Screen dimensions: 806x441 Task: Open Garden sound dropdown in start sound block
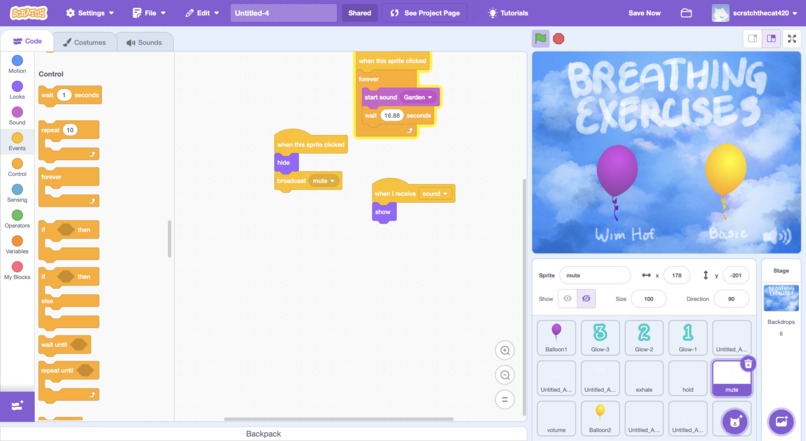[x=417, y=97]
